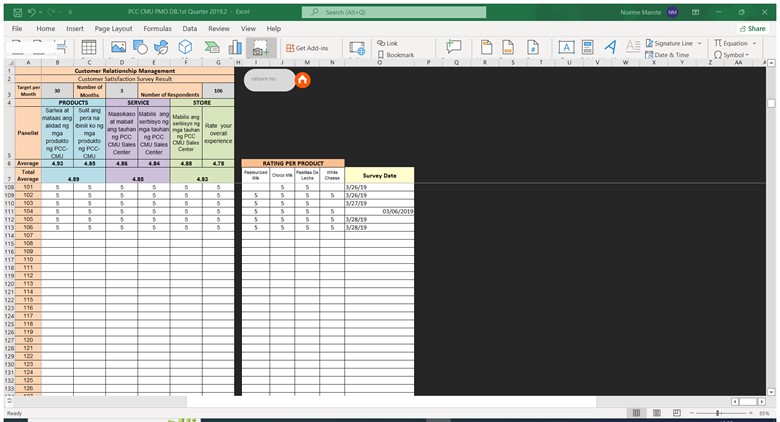Switch to the Home tab
This screenshot has height=422, width=780.
(46, 28)
